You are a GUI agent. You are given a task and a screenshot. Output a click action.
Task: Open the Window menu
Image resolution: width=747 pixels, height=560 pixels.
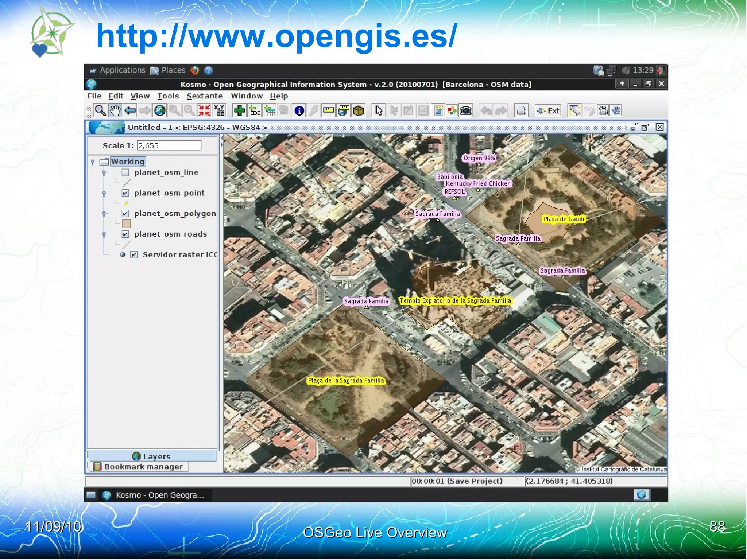[247, 96]
